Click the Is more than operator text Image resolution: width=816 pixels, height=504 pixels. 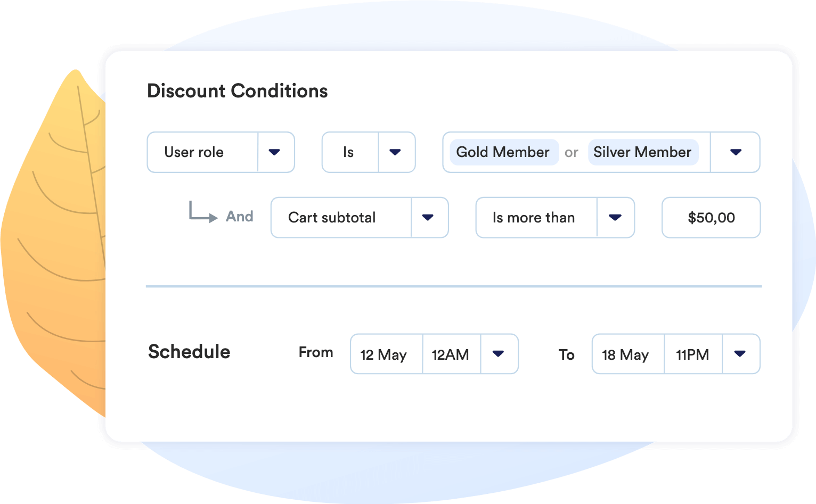(x=534, y=218)
